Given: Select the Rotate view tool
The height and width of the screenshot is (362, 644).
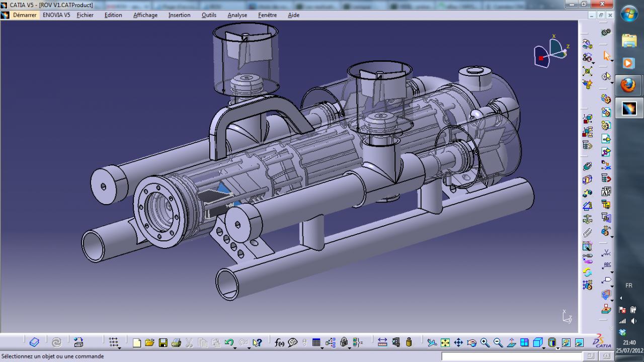Looking at the screenshot, I should (471, 343).
